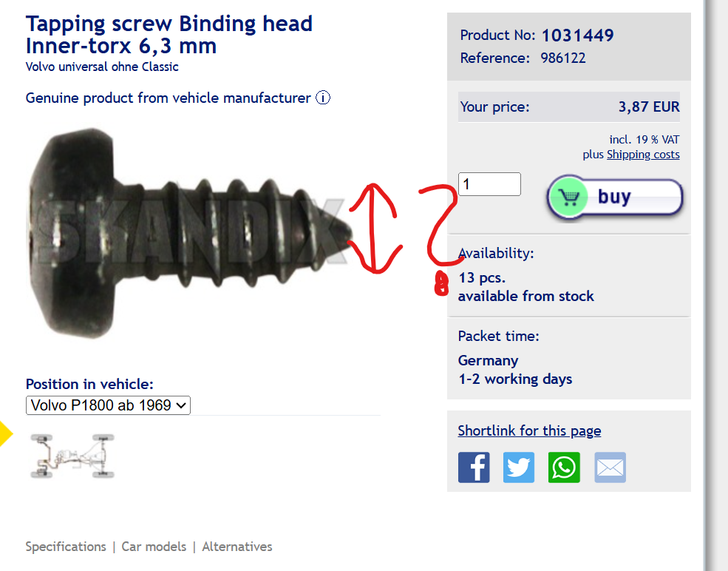The image size is (728, 571).
Task: Click the green shopping cart icon
Action: point(569,197)
